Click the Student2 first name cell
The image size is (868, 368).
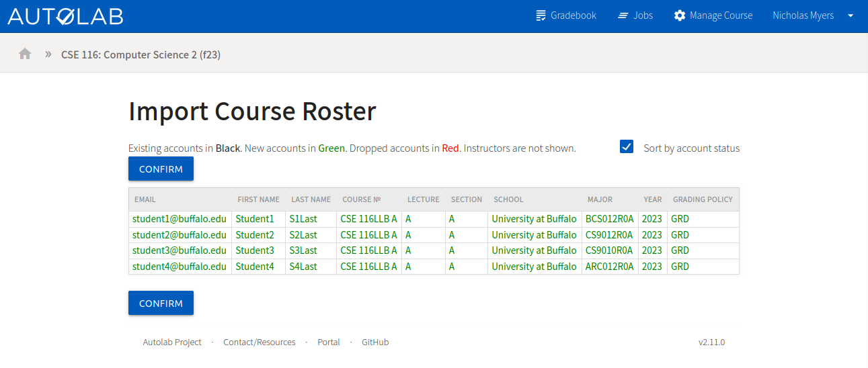[259, 235]
